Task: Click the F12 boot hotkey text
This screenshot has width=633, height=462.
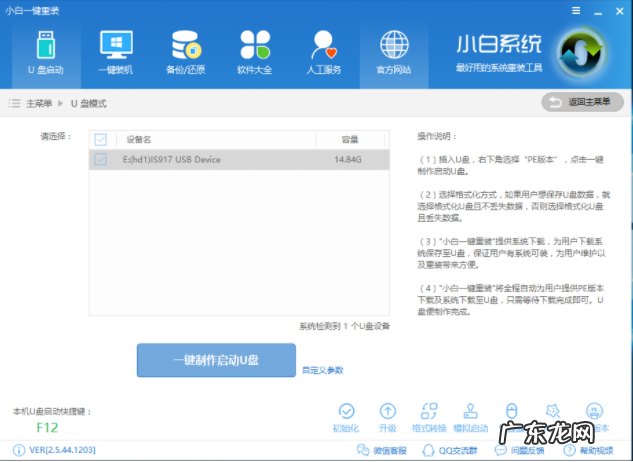Action: pyautogui.click(x=47, y=428)
